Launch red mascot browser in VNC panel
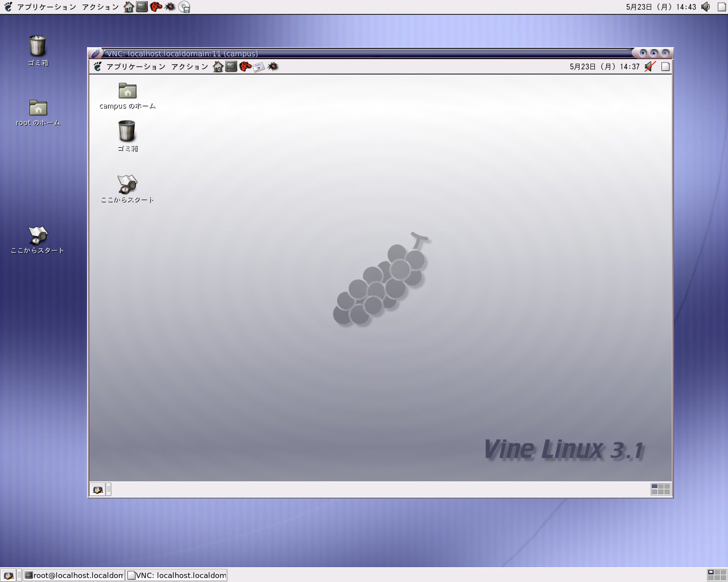The height and width of the screenshot is (582, 728). 245,66
